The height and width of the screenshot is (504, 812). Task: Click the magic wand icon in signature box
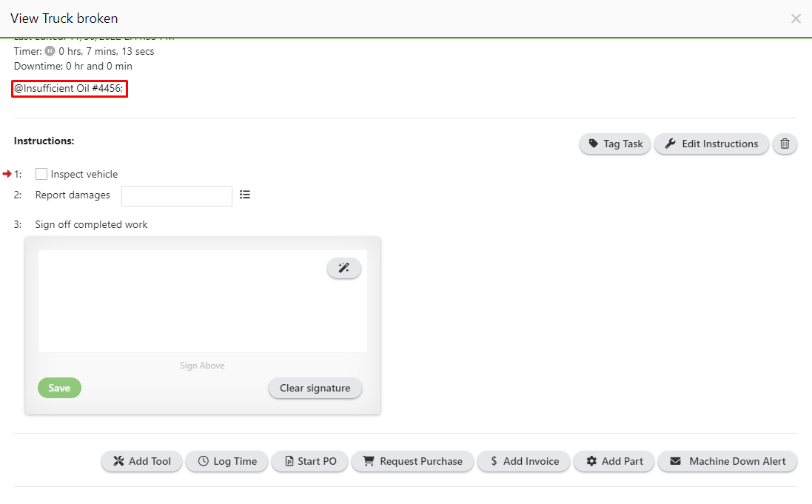coord(343,267)
